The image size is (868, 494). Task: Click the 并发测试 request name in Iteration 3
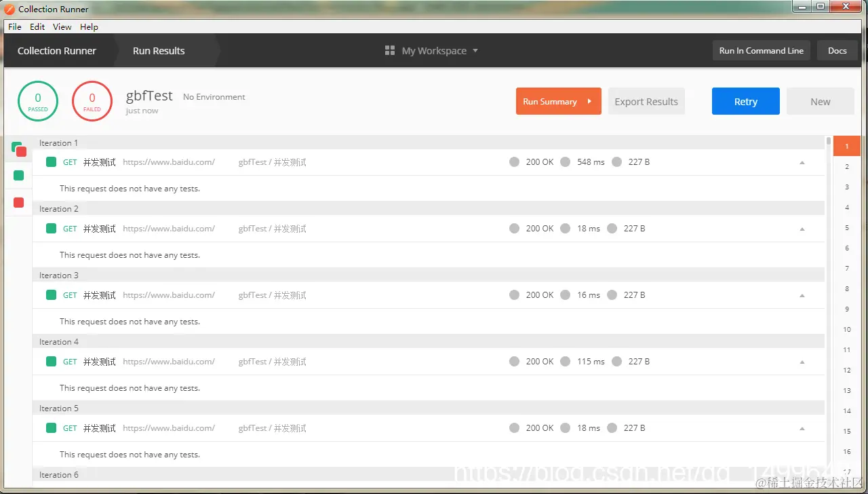[x=100, y=295]
